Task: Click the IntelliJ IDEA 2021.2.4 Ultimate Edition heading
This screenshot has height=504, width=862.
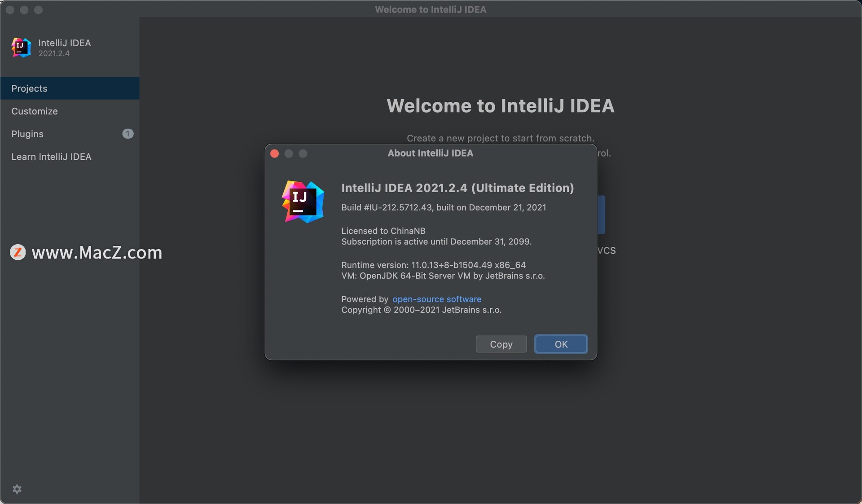Action: (457, 188)
